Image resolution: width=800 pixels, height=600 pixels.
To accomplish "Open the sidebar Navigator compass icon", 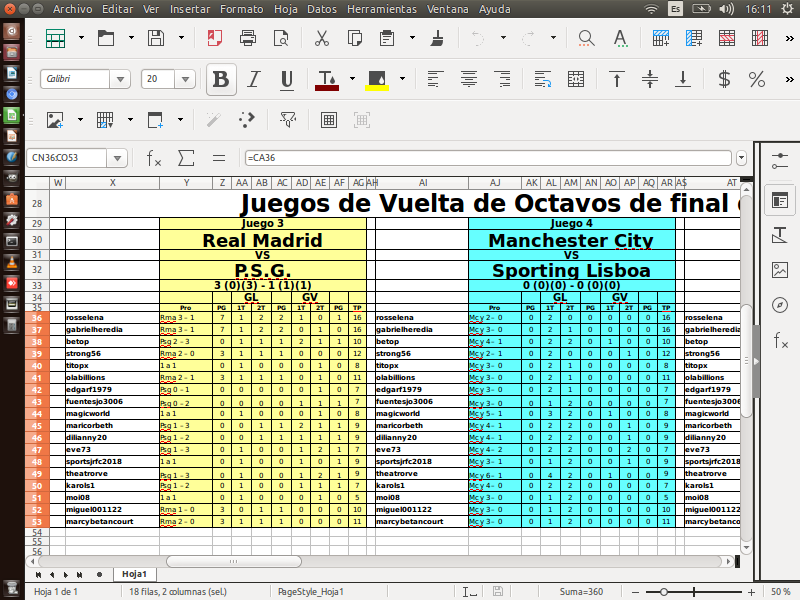I will pos(780,305).
